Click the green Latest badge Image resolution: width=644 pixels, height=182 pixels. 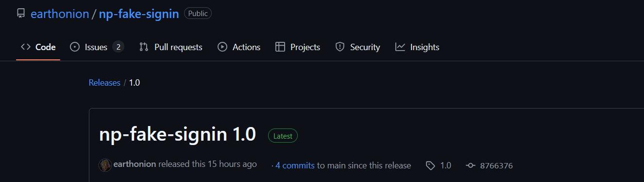pos(283,136)
